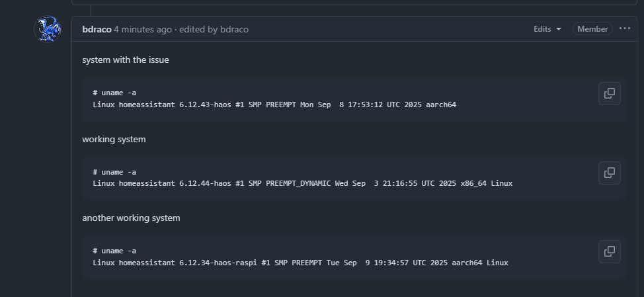Click the "system with the issue" paragraph

(126, 60)
